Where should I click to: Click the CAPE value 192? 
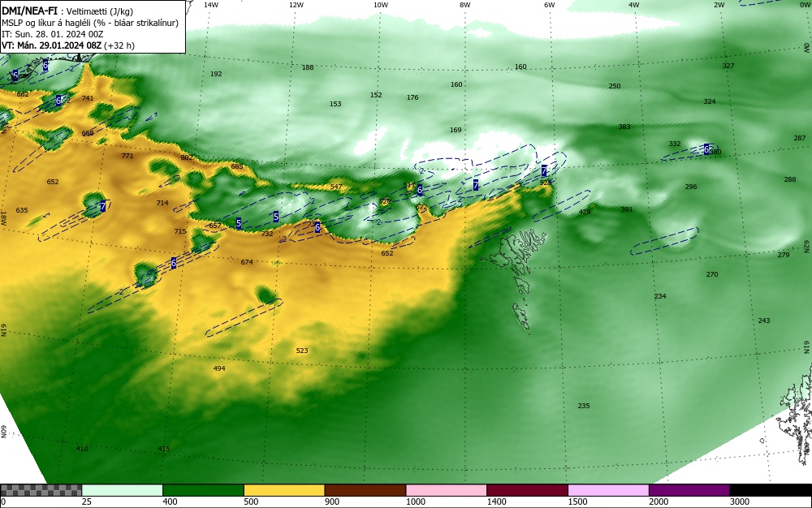(x=216, y=74)
